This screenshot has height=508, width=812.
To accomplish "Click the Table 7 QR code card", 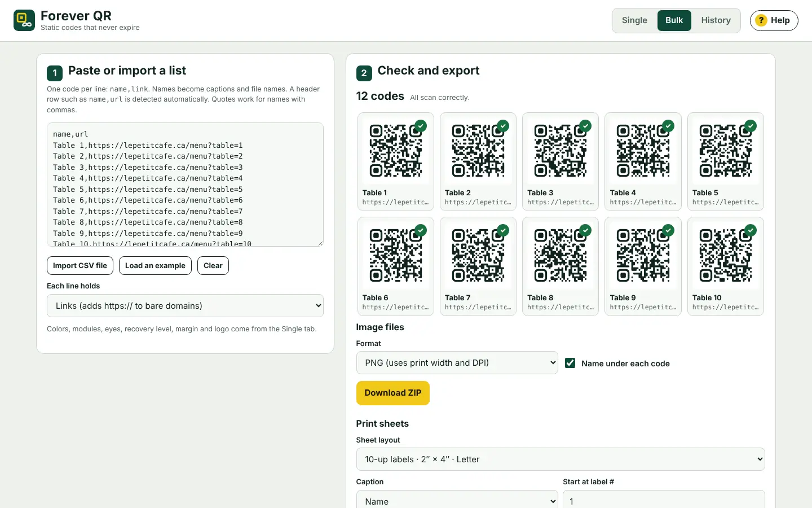I will (x=478, y=266).
